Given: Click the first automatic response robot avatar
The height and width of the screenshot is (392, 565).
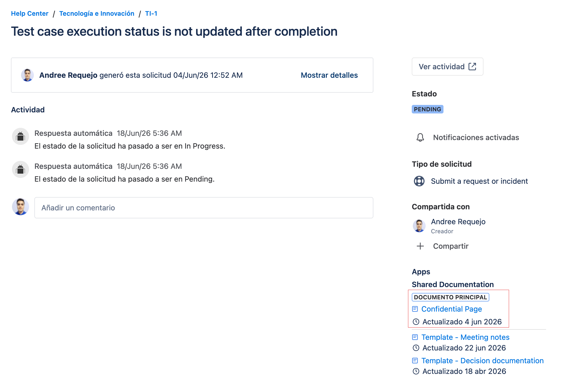Looking at the screenshot, I should [x=21, y=136].
